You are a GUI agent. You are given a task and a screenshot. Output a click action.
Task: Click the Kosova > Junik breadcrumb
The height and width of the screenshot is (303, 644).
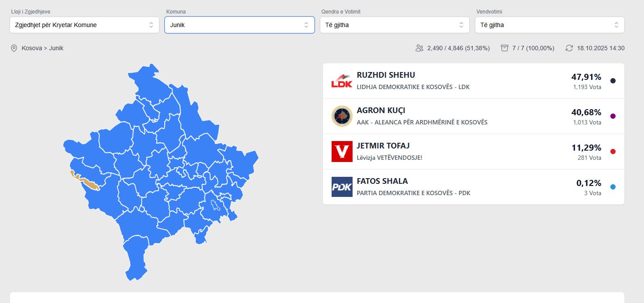click(42, 48)
